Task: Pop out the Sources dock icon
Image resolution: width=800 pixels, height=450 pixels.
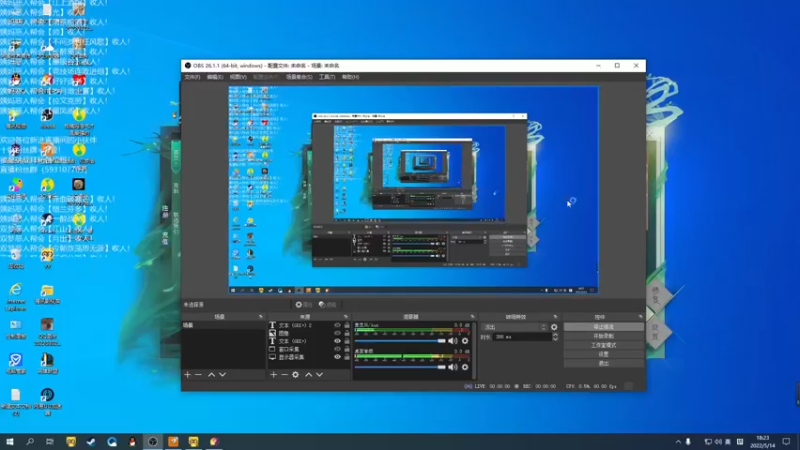Action: pyautogui.click(x=346, y=317)
